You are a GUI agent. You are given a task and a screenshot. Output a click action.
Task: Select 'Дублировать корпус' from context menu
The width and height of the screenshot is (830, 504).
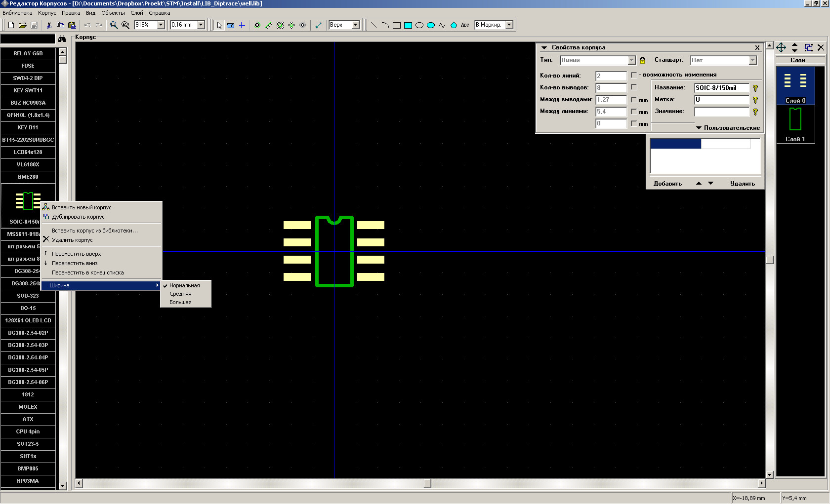tap(78, 217)
